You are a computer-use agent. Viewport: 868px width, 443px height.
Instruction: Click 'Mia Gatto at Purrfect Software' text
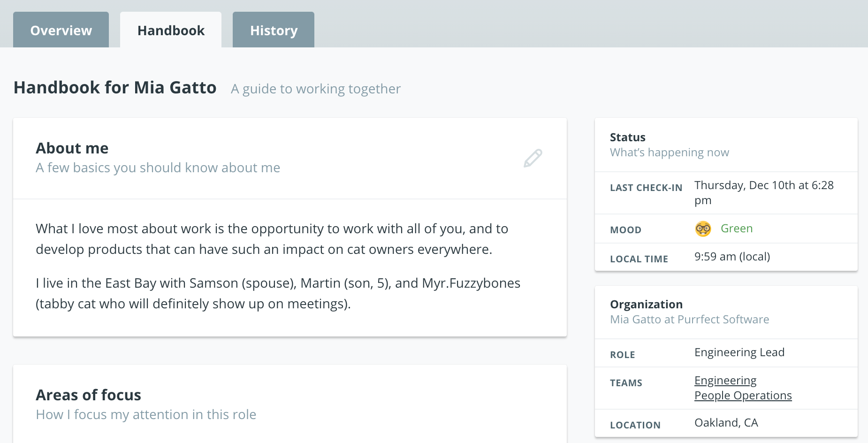tap(690, 320)
